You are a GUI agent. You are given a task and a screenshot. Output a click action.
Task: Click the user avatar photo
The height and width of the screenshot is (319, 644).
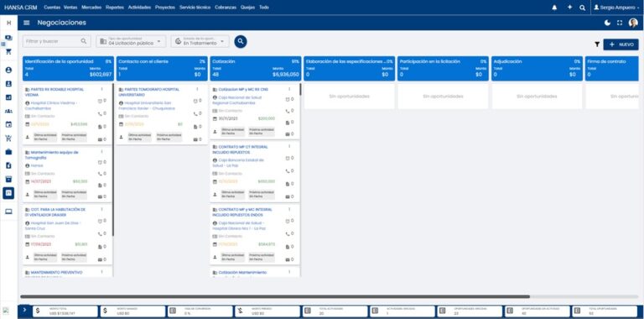pyautogui.click(x=633, y=23)
